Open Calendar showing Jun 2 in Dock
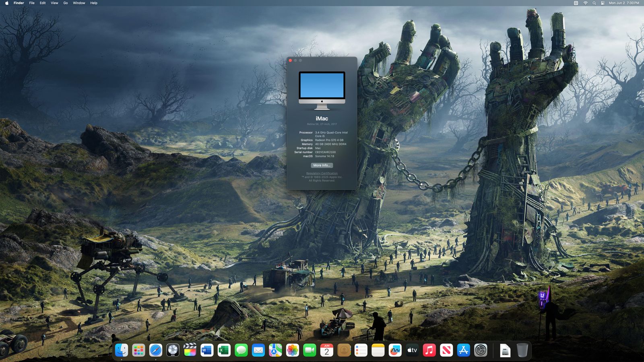The width and height of the screenshot is (644, 362). coord(327,350)
